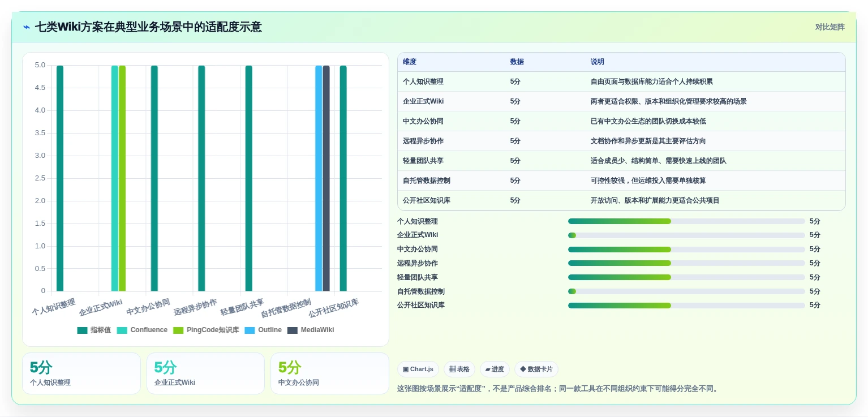This screenshot has height=417, width=868.
Task: Click the 说明 column header
Action: click(598, 62)
